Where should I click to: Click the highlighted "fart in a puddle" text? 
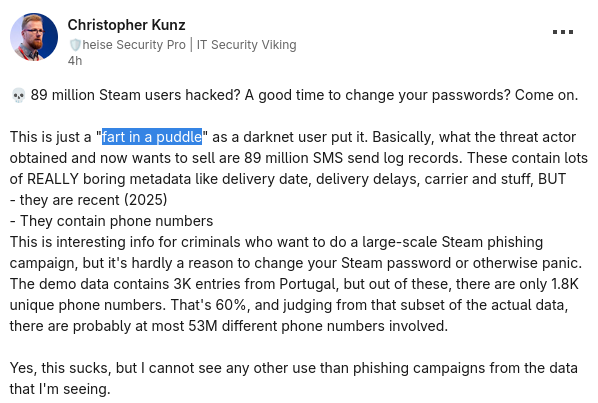point(152,136)
